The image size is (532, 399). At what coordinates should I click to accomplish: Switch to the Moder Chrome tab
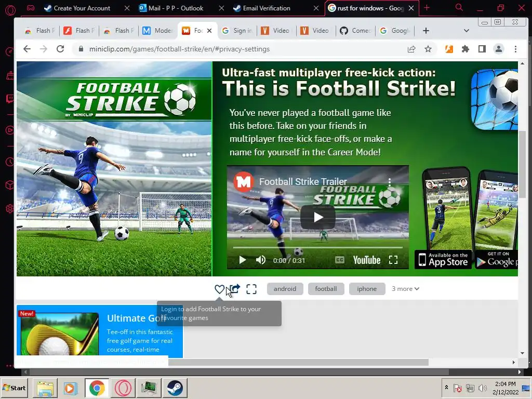pyautogui.click(x=157, y=31)
